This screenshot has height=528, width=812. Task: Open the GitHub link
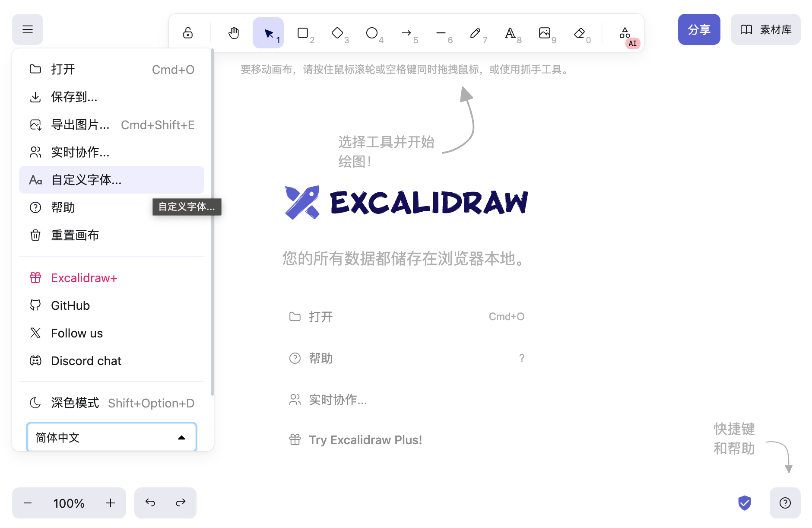point(111,305)
